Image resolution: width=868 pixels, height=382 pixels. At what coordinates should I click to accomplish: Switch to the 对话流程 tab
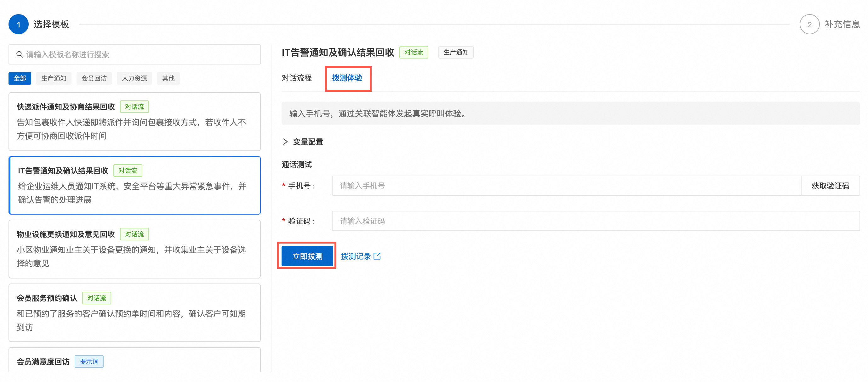pos(297,78)
